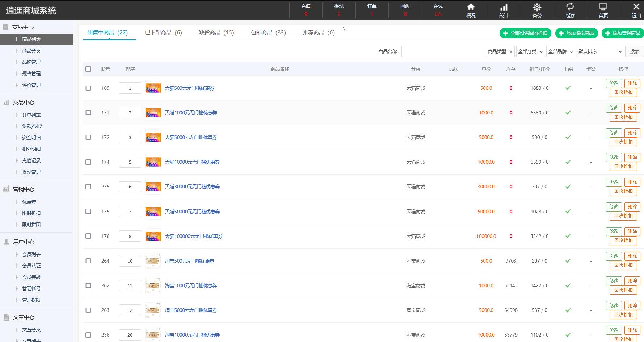Click the 文章中心 document icon

pos(6,317)
